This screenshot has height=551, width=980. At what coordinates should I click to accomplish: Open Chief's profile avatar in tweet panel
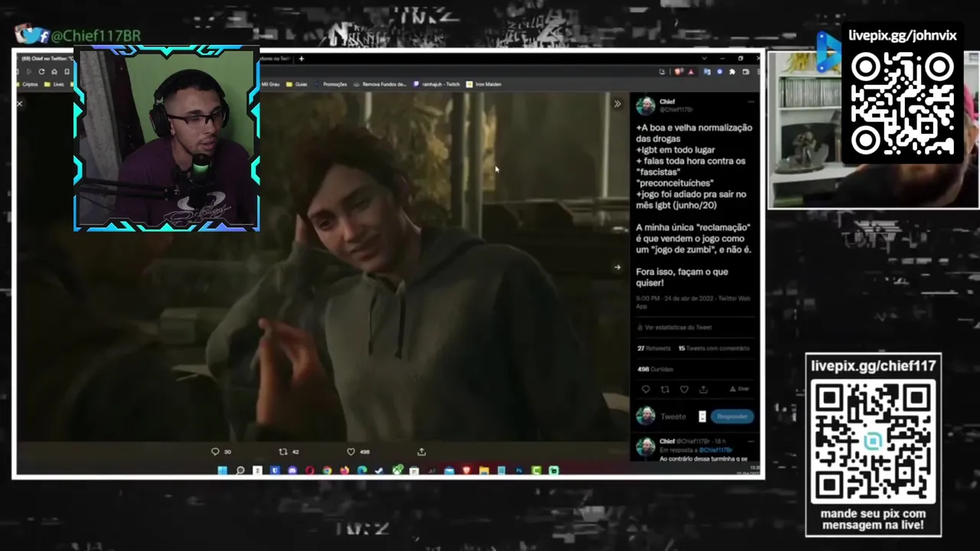pyautogui.click(x=645, y=106)
